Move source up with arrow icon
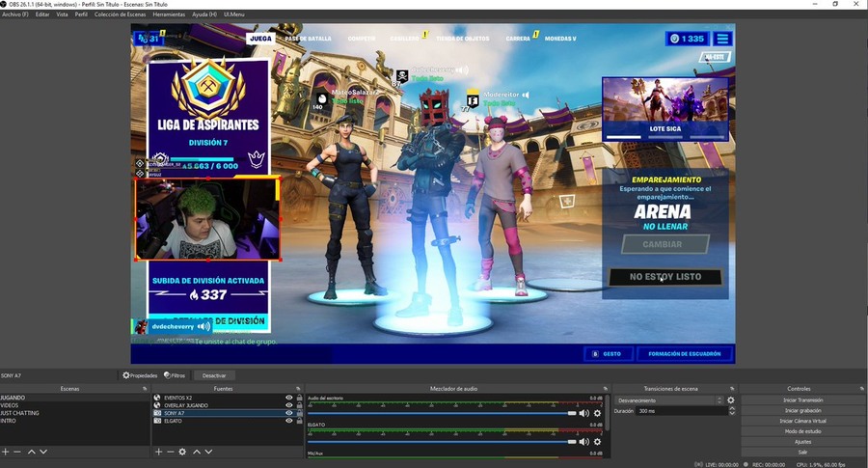Screen dimensions: 868x468 point(197,452)
